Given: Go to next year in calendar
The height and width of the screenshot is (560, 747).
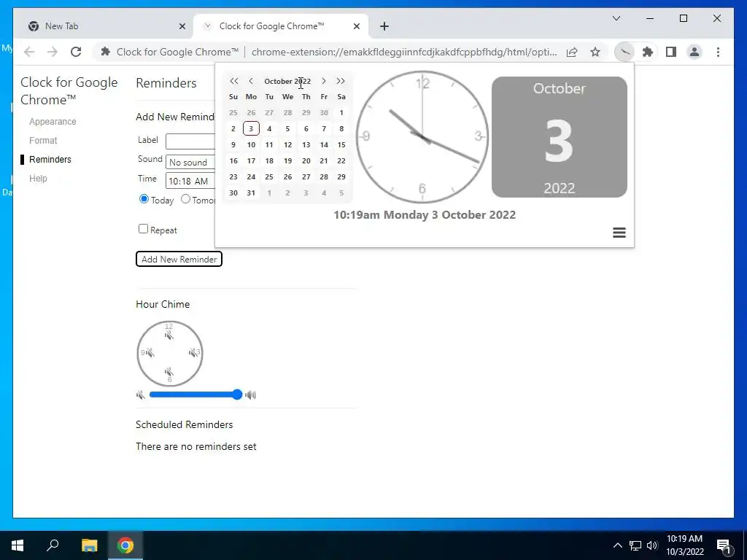Looking at the screenshot, I should 341,82.
